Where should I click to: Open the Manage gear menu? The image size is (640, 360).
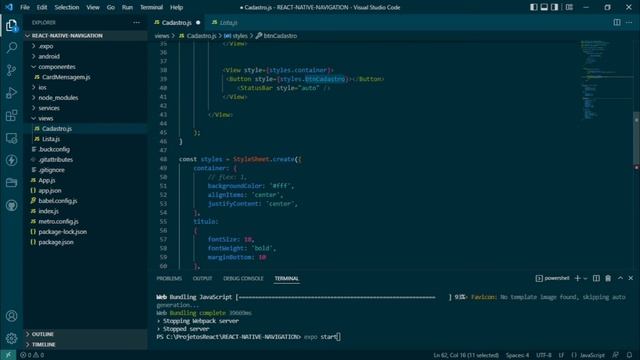click(x=11, y=338)
